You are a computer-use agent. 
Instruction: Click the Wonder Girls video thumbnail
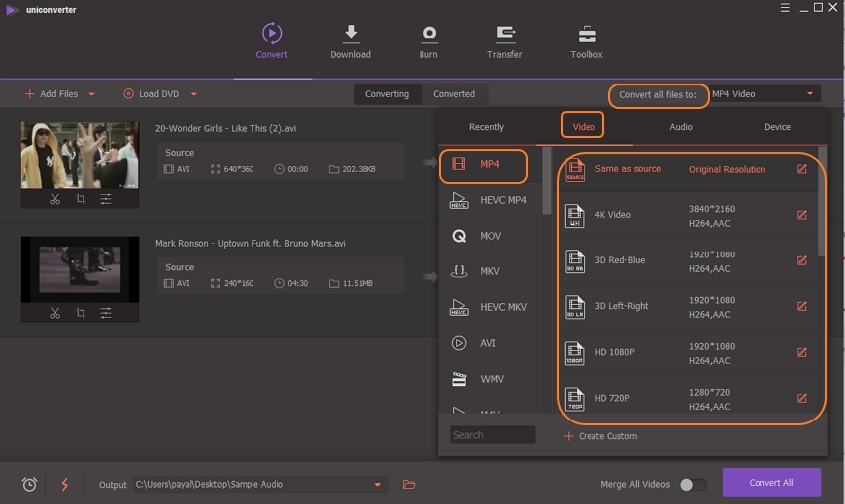click(80, 155)
